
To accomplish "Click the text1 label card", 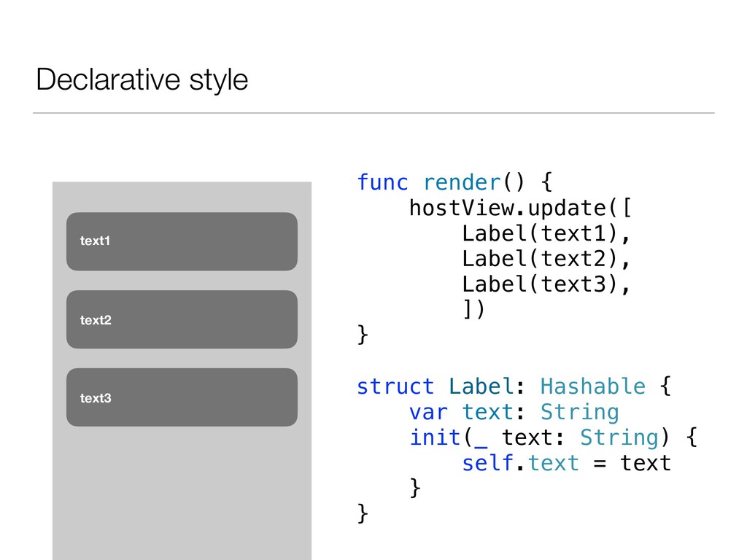I will 182,241.
